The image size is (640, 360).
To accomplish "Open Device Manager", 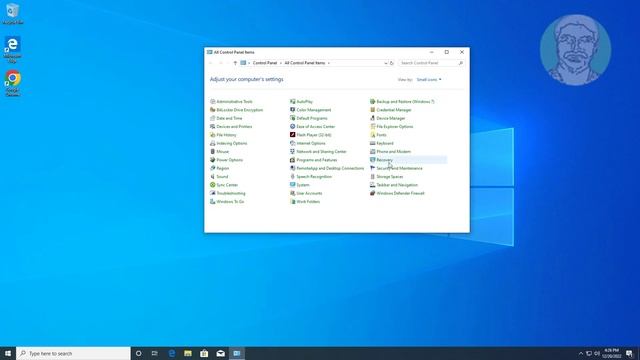I will (x=388, y=118).
